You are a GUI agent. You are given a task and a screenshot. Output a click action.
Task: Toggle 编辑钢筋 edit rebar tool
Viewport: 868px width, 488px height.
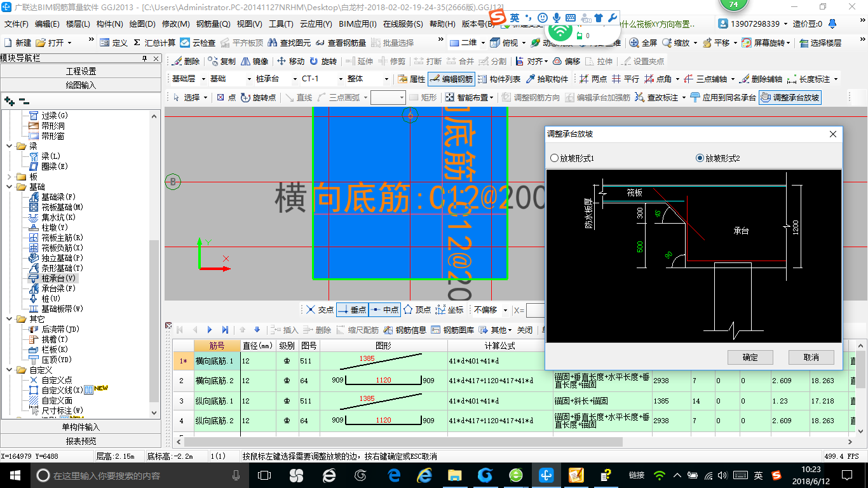click(x=451, y=79)
